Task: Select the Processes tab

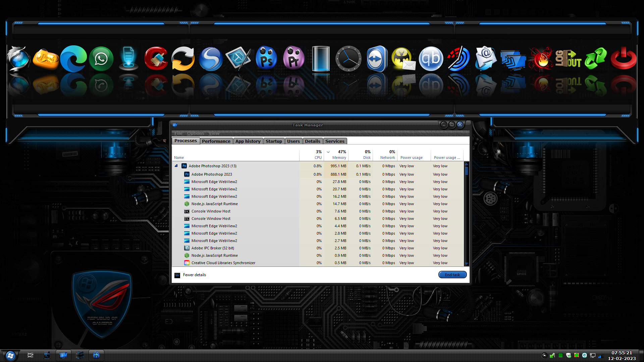Action: (185, 141)
